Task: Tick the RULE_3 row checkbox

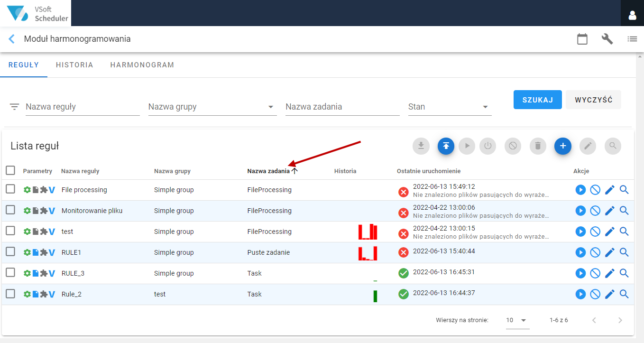Action: [x=10, y=273]
